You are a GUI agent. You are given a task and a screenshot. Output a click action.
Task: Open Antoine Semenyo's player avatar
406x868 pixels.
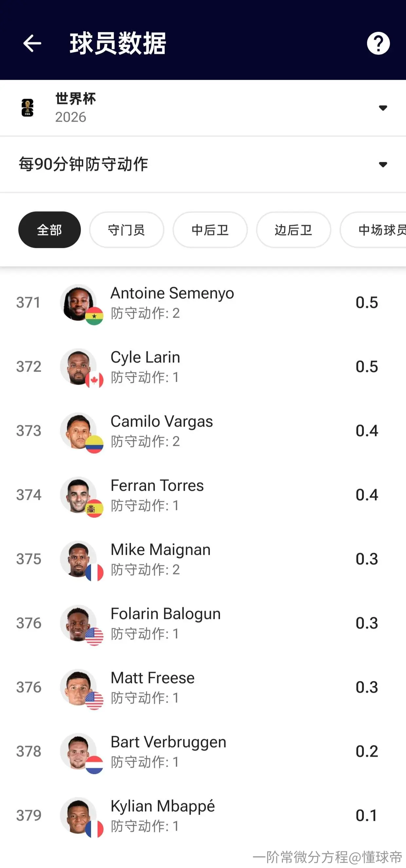[x=78, y=302]
